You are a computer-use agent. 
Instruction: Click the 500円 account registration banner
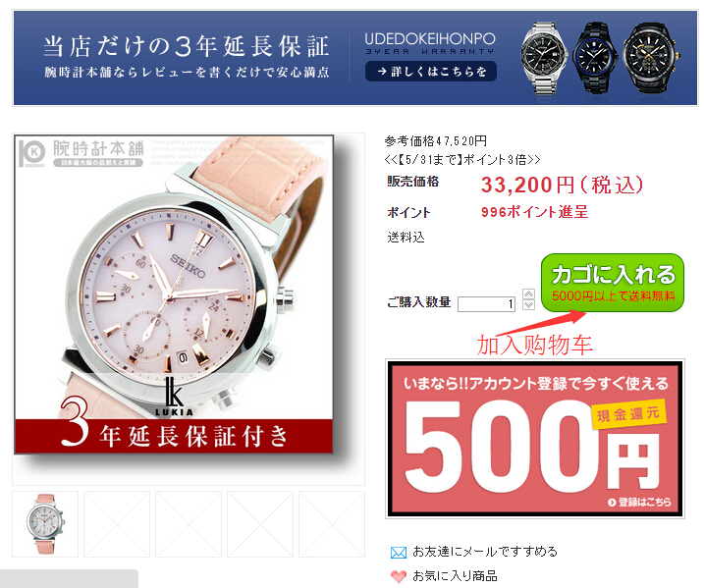(535, 439)
